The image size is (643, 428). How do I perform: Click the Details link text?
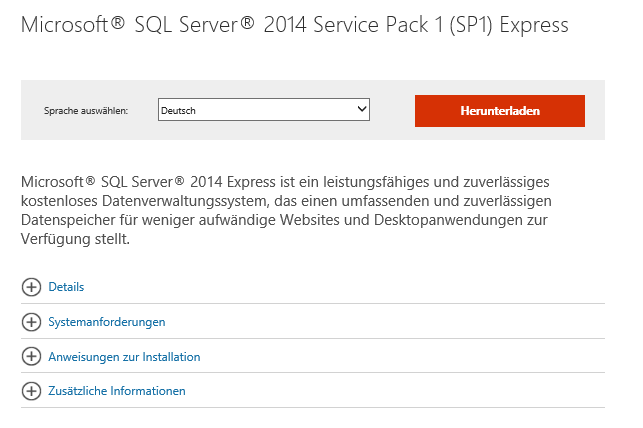(x=66, y=287)
